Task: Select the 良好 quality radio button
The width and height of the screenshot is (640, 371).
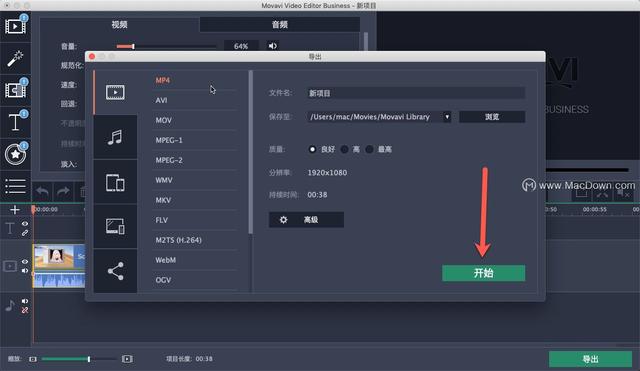Action: coord(312,149)
